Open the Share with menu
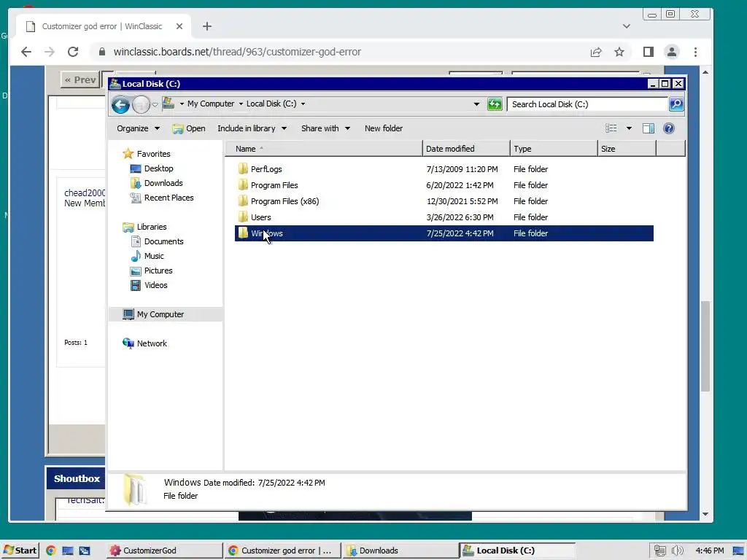This screenshot has height=560, width=747. point(325,128)
